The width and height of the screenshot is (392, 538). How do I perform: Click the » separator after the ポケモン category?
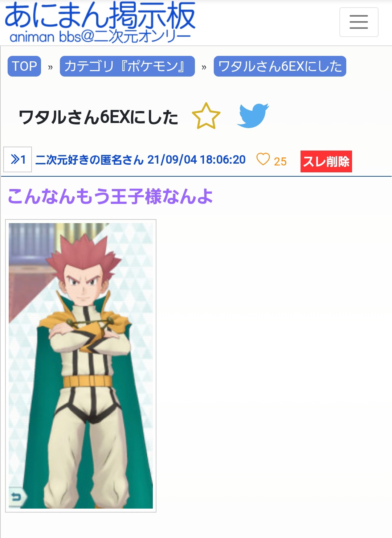(x=204, y=67)
